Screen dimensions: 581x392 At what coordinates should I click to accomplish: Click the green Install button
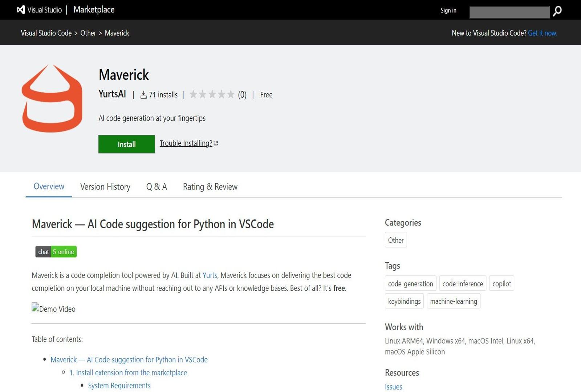[x=126, y=144]
